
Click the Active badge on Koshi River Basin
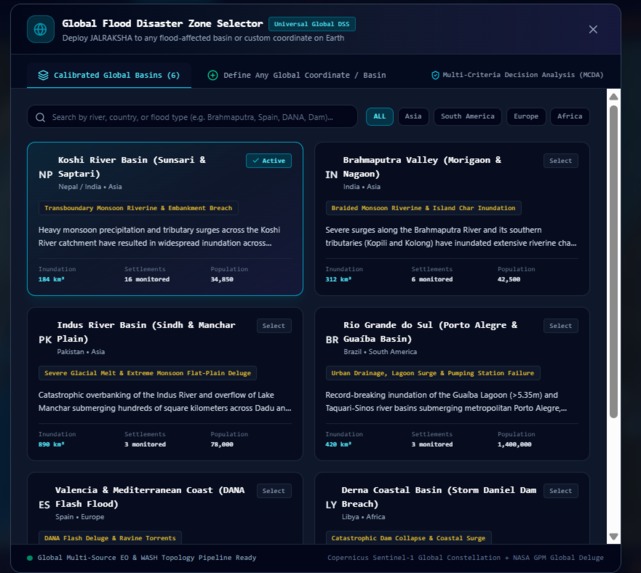tap(269, 161)
